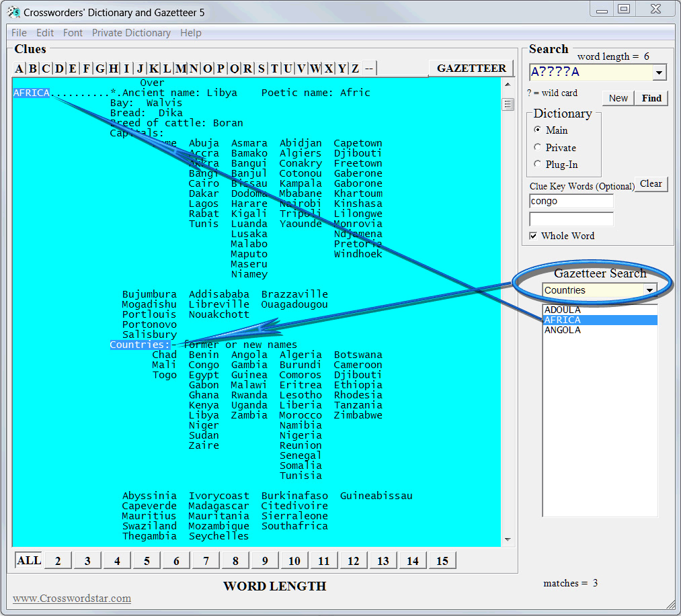Choose the Private dictionary option
This screenshot has height=616, width=681.
tap(537, 147)
